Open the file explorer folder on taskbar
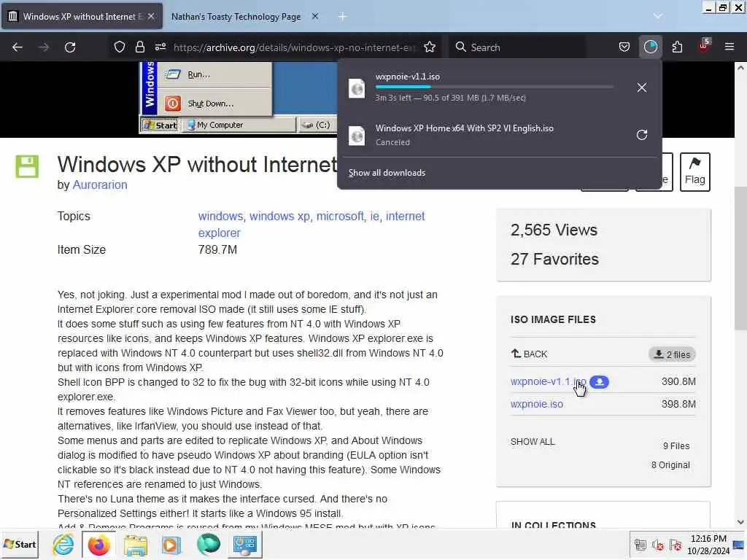 coord(136,545)
